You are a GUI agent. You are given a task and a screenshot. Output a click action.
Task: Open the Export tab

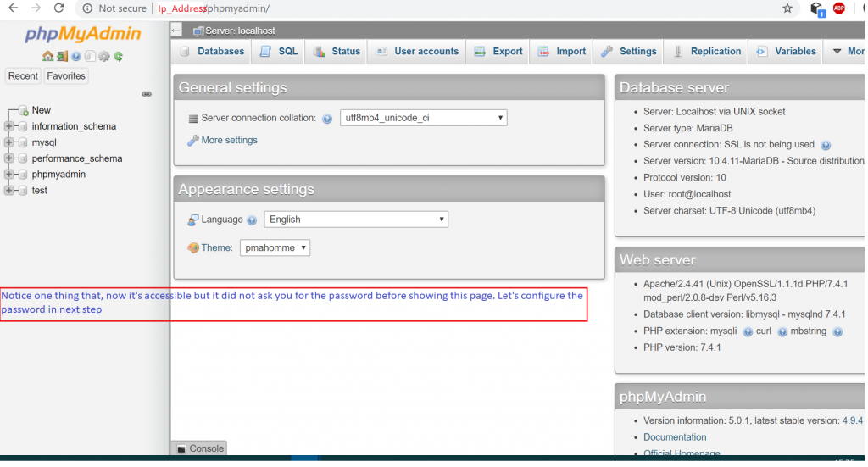pyautogui.click(x=498, y=52)
